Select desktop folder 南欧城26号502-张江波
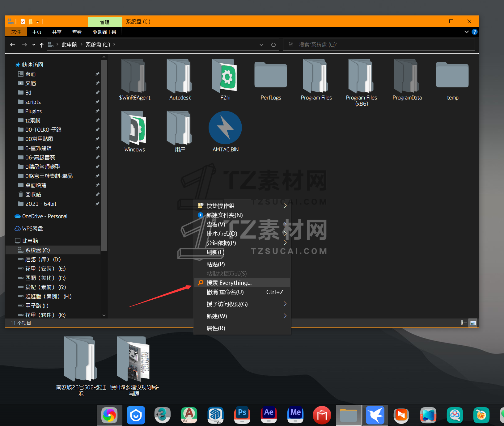 click(81, 366)
